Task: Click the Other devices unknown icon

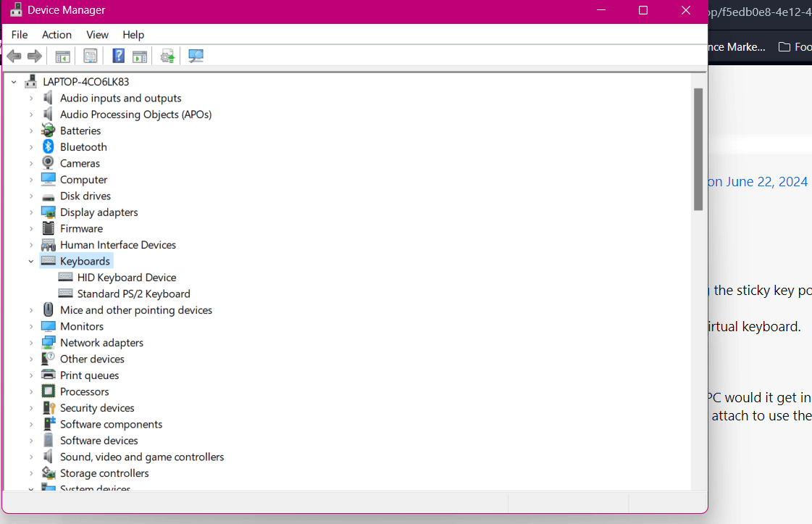Action: click(48, 359)
